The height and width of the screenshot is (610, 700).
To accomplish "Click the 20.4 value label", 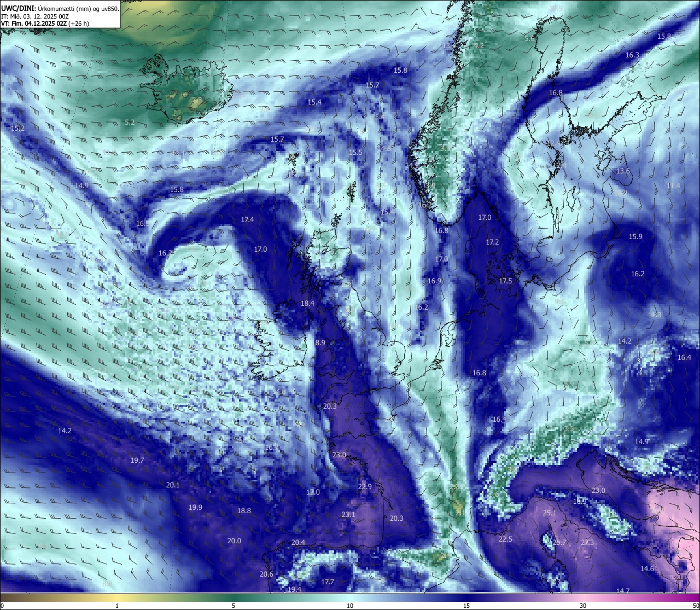I will click(x=298, y=543).
